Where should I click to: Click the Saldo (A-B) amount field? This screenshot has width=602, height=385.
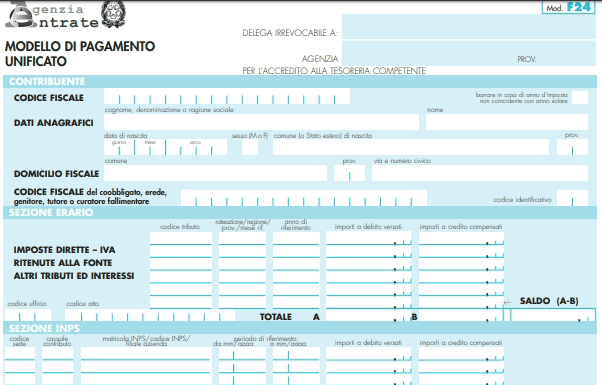pyautogui.click(x=553, y=315)
